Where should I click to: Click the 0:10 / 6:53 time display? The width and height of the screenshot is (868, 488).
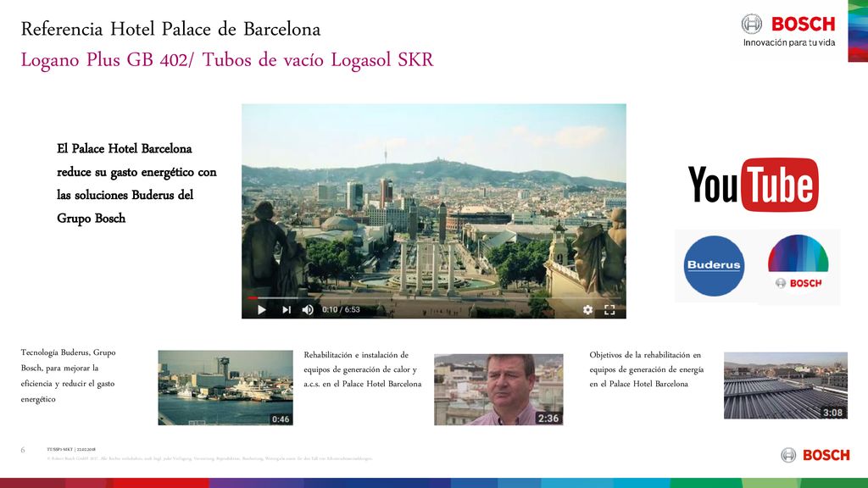tap(341, 310)
